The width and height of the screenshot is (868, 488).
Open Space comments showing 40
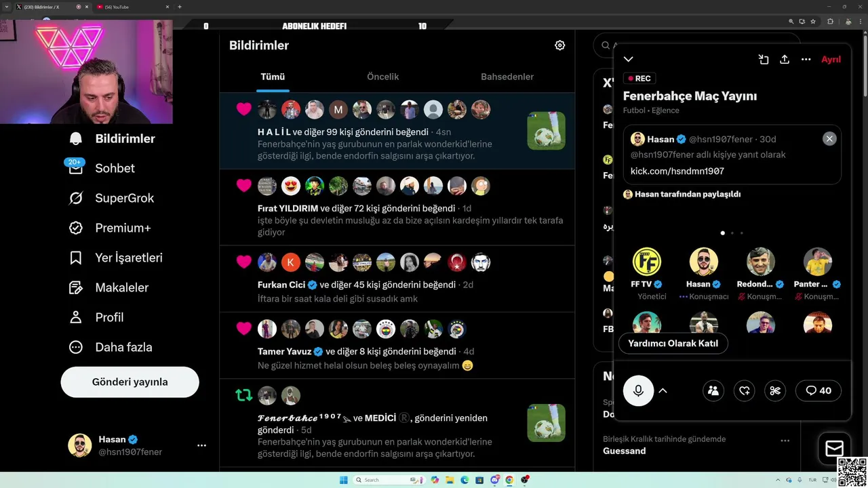pos(818,390)
